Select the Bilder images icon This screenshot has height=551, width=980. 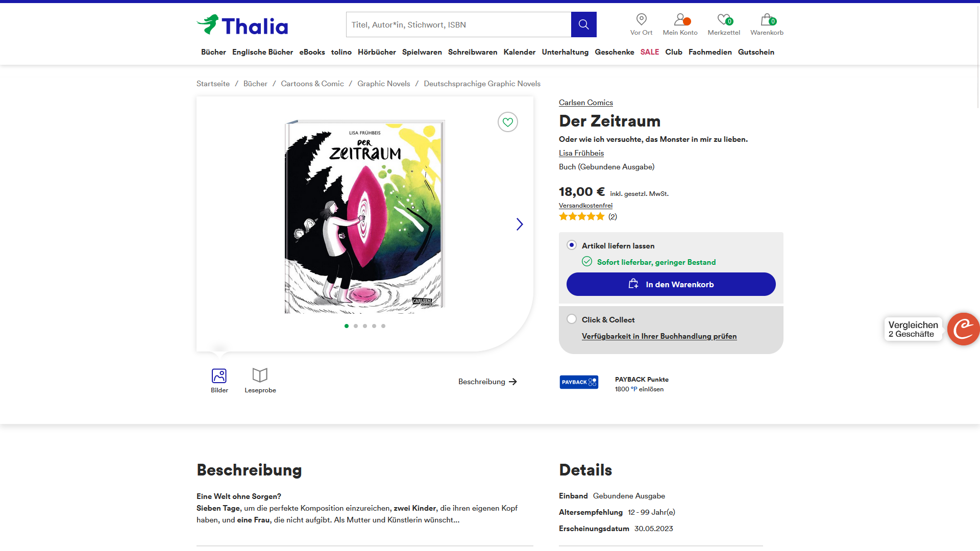click(219, 381)
